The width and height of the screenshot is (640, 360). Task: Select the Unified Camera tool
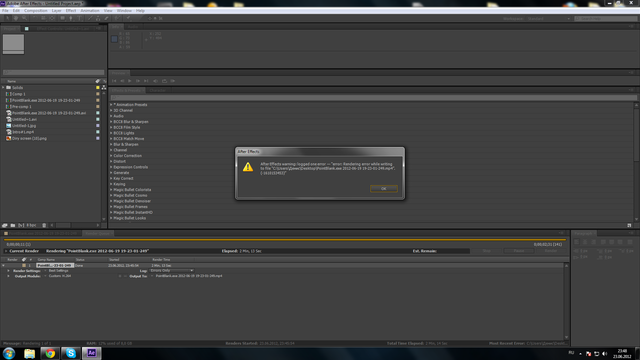44,18
